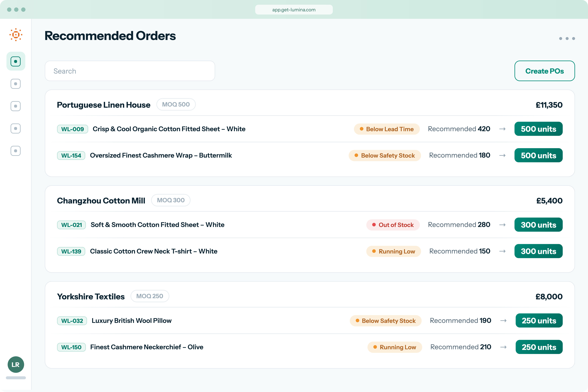This screenshot has width=588, height=392.
Task: Click the MOQ 500 badge
Action: pyautogui.click(x=176, y=105)
